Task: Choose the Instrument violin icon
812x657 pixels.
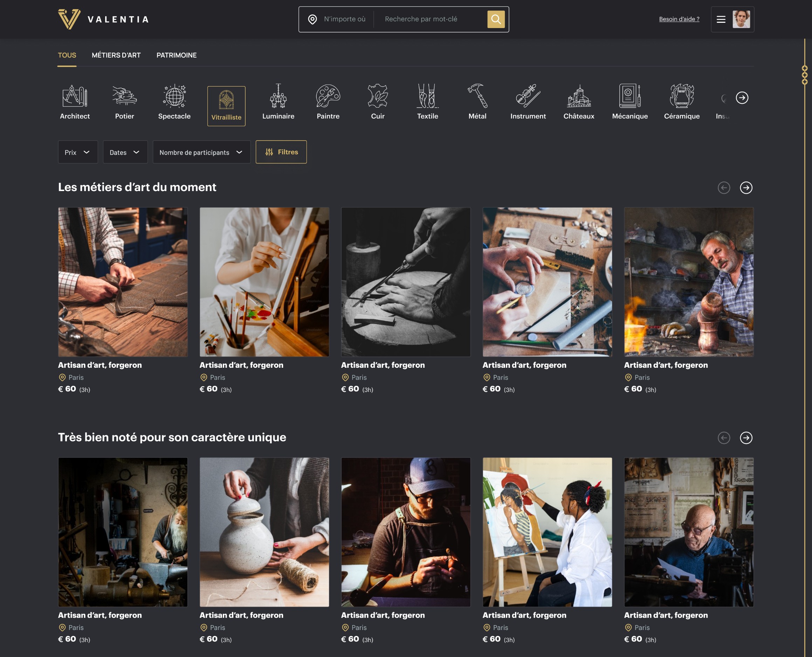Action: coord(528,96)
